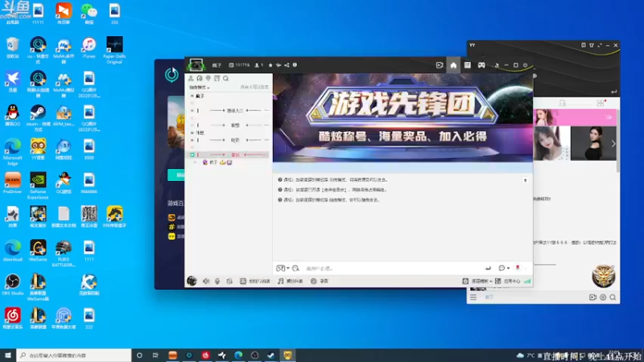Toggle the microphone icon in bottom bar
644x362 pixels.
pos(217,281)
